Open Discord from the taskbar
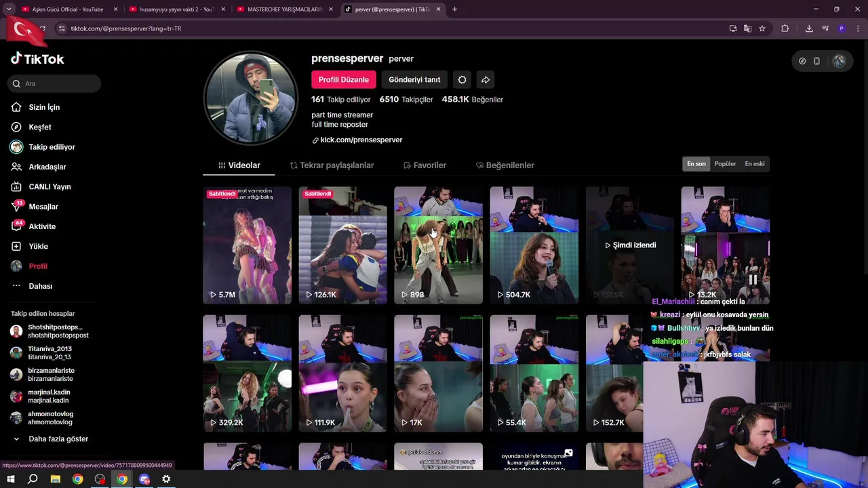868x488 pixels. (144, 479)
